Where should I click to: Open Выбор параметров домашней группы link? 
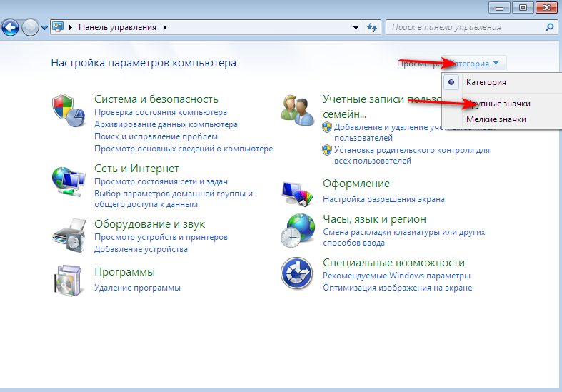click(174, 199)
